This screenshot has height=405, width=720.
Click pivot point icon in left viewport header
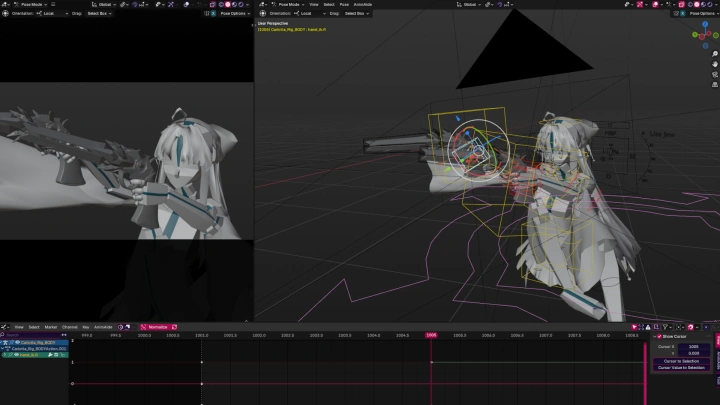(121, 5)
